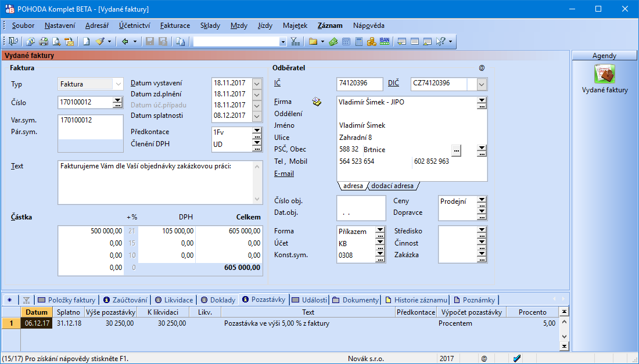This screenshot has height=364, width=639.
Task: Click the Částka label link
Action: click(21, 217)
